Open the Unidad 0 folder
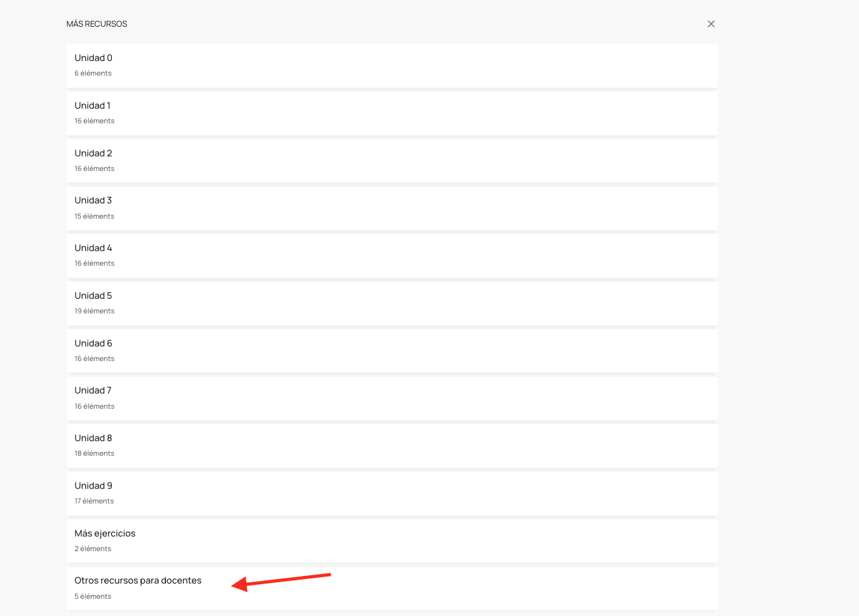Image resolution: width=859 pixels, height=616 pixels. coord(93,58)
